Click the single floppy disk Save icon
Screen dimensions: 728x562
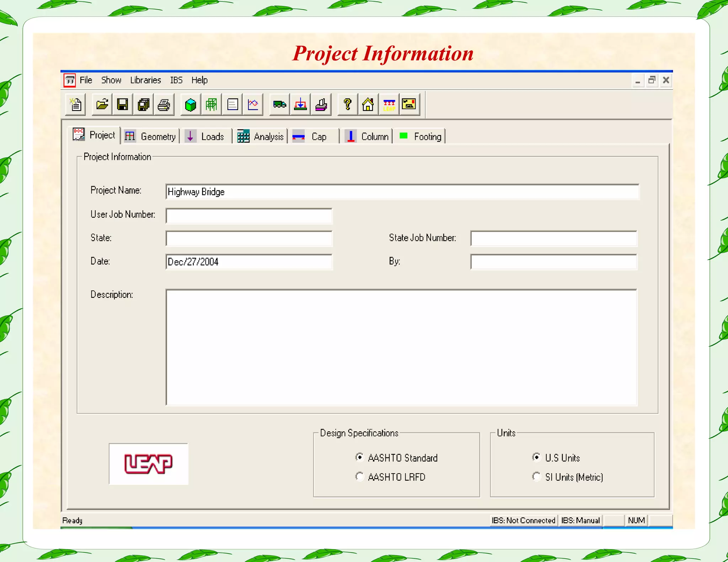coord(123,105)
